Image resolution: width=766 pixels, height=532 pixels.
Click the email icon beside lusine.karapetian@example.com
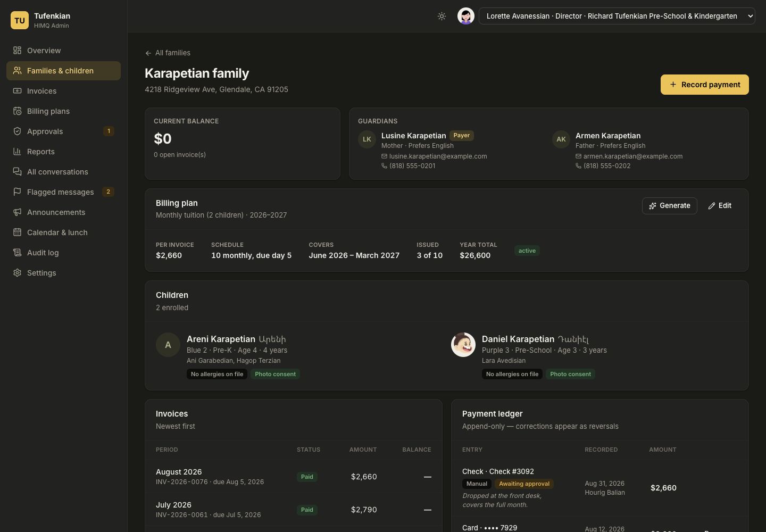[x=384, y=156]
